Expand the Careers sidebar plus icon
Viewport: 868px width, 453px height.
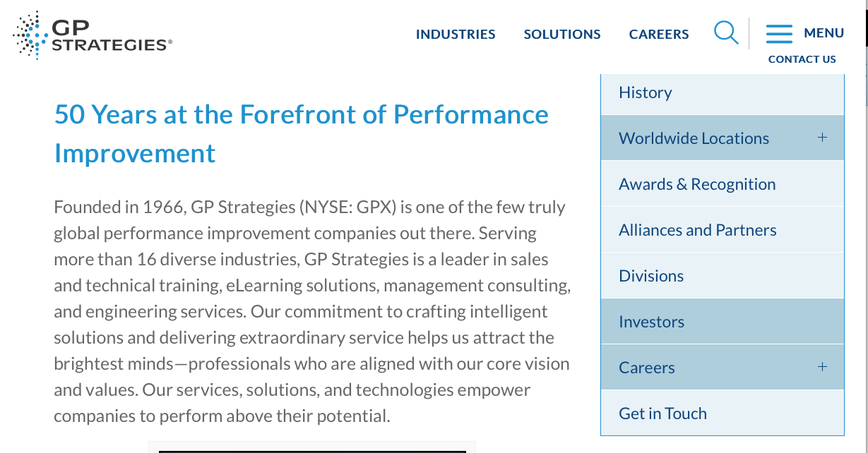[822, 367]
